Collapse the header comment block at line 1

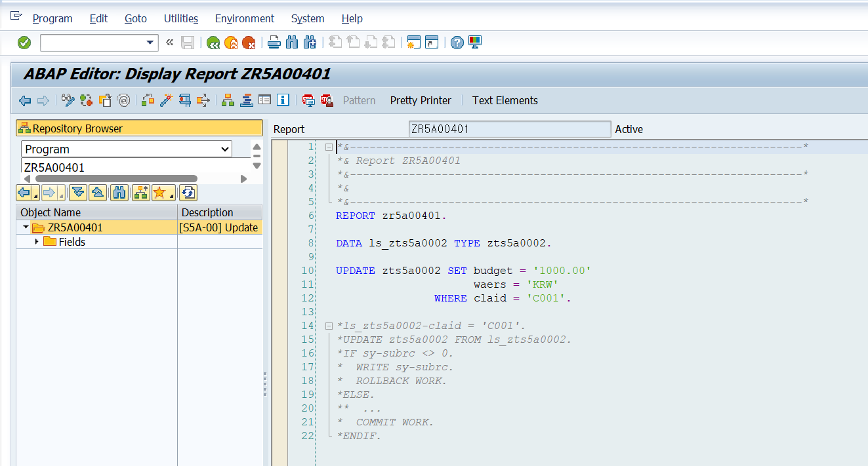coord(329,147)
